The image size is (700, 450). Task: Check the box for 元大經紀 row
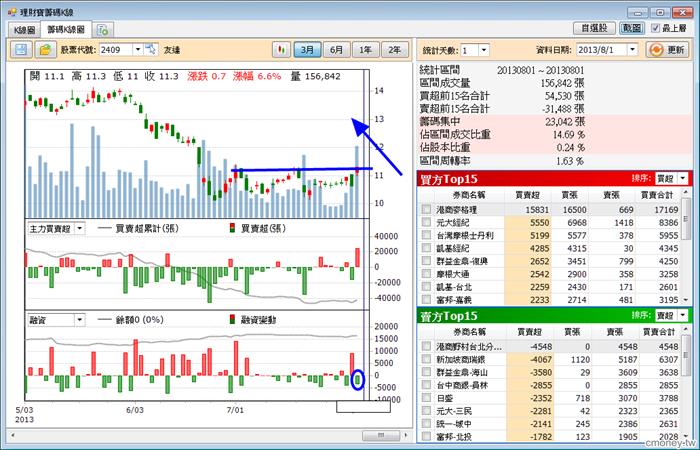(x=427, y=222)
